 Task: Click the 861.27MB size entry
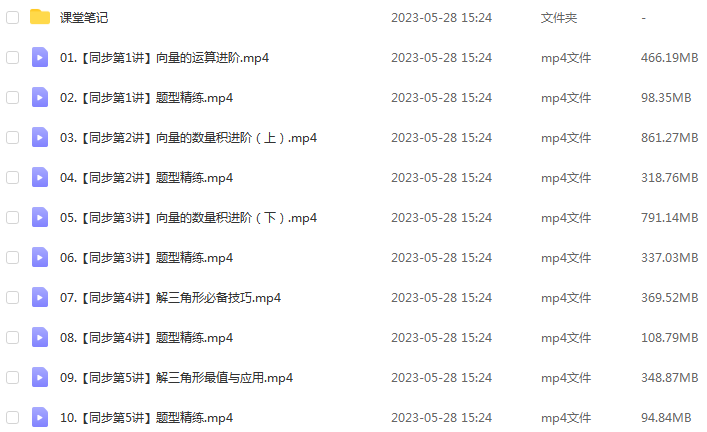(x=670, y=138)
